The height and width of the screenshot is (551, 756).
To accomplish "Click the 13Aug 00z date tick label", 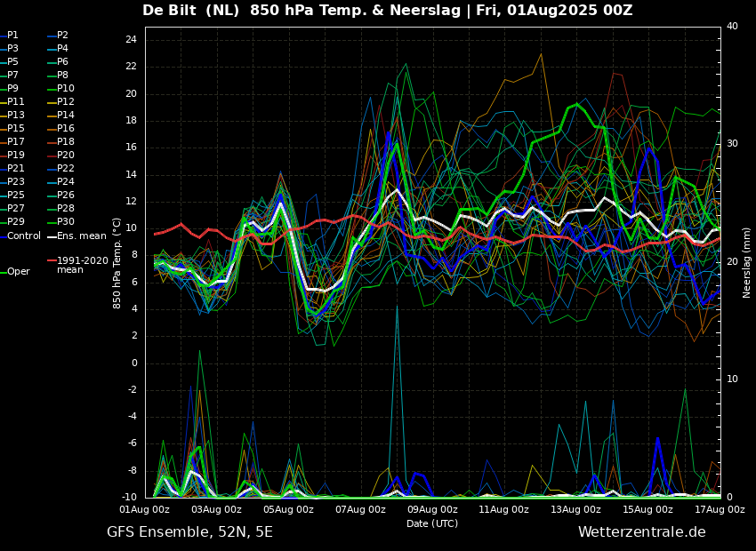I will tap(575, 509).
